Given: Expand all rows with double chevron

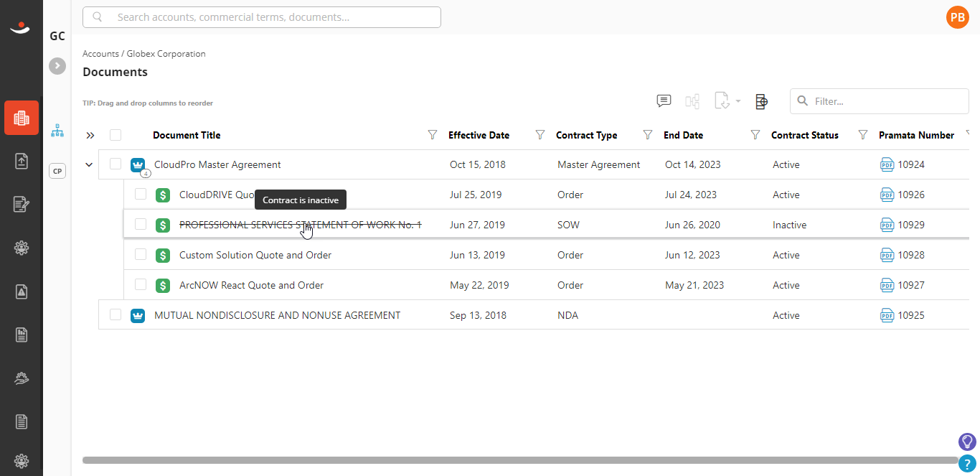Looking at the screenshot, I should 90,135.
